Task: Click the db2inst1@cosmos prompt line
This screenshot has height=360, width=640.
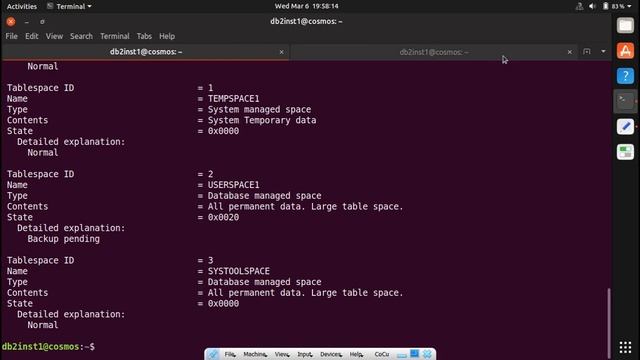Action: pos(48,347)
